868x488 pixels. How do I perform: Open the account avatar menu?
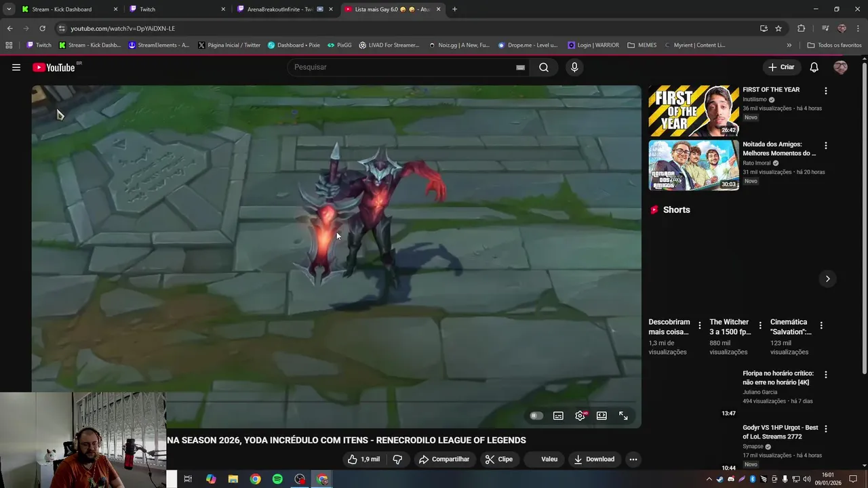(x=840, y=67)
